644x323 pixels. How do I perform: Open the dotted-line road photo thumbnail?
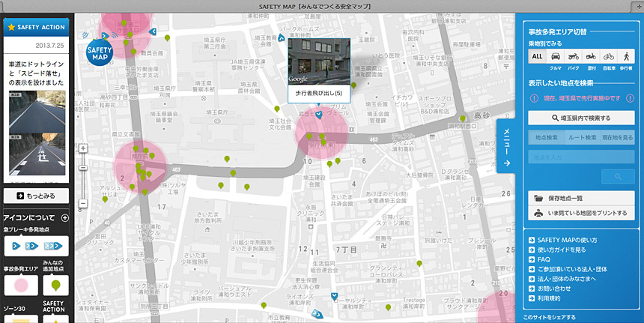point(37,112)
